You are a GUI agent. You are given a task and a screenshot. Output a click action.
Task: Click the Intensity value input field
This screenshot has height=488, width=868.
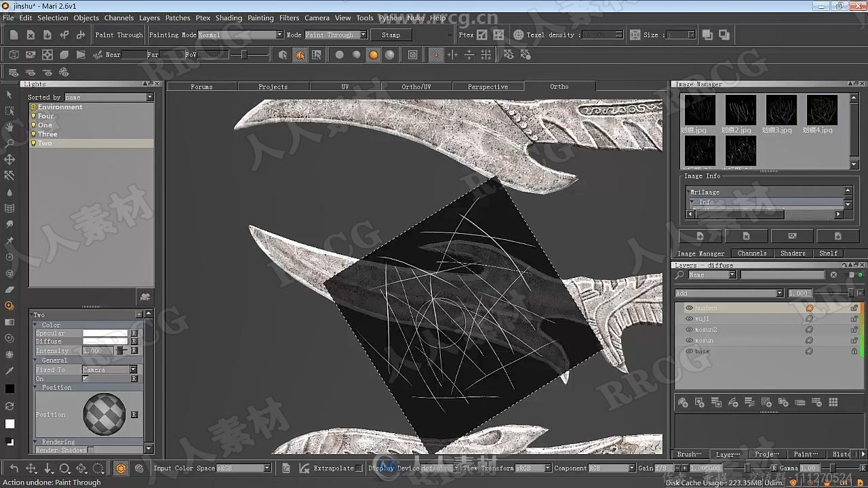pos(98,350)
